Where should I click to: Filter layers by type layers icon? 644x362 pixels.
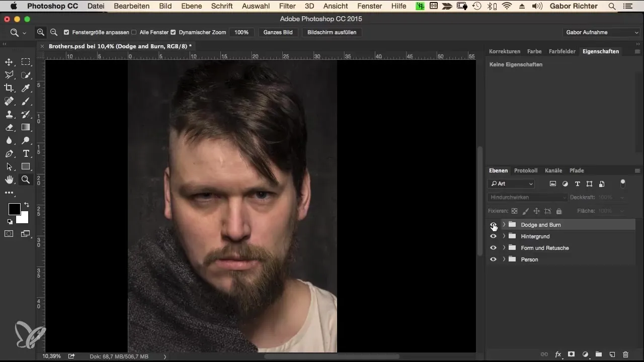point(577,184)
